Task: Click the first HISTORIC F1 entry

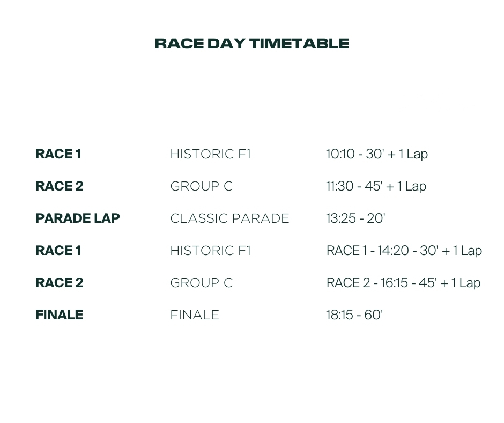Action: 211,154
